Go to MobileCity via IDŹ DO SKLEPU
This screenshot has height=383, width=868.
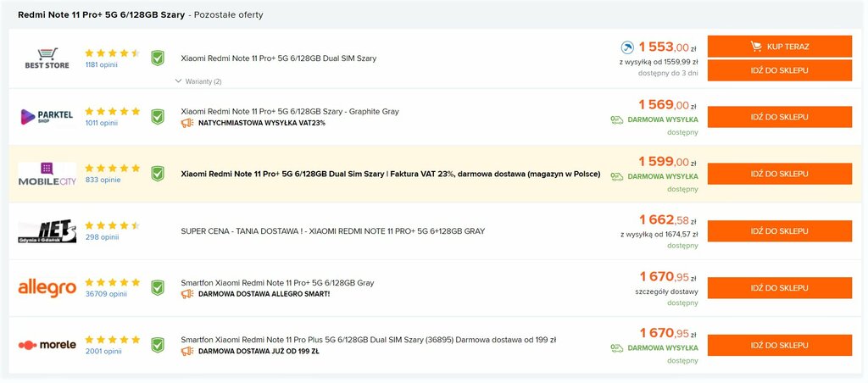click(x=780, y=174)
